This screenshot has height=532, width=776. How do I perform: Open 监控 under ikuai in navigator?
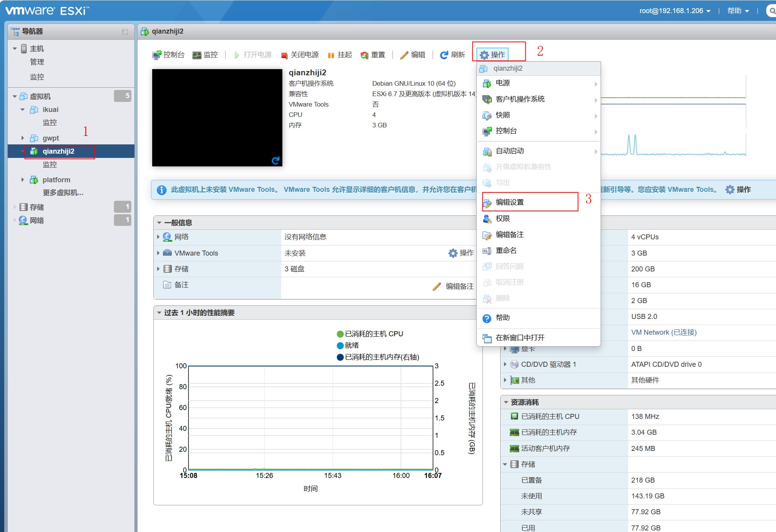pos(50,123)
